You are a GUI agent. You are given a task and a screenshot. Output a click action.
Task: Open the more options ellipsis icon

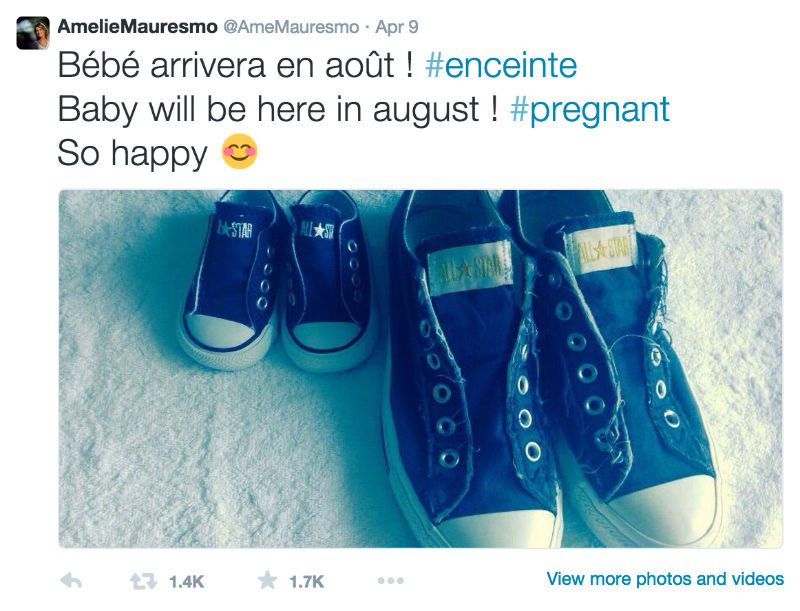[x=391, y=581]
